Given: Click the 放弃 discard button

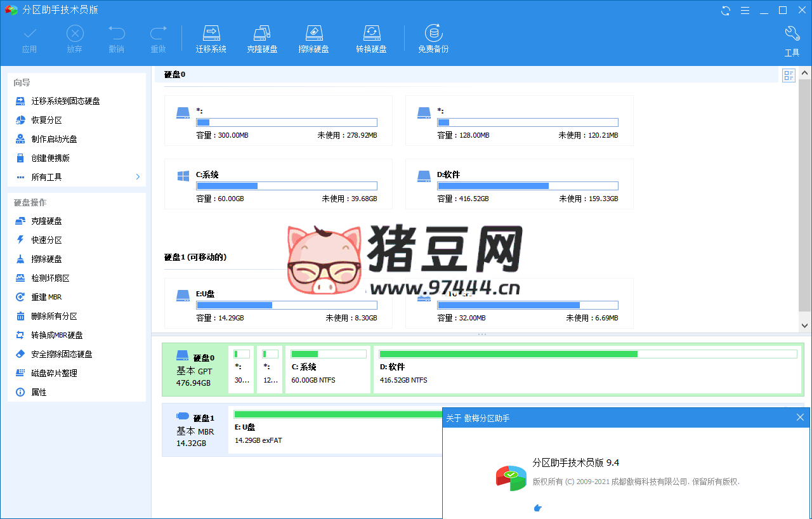Looking at the screenshot, I should [x=74, y=38].
